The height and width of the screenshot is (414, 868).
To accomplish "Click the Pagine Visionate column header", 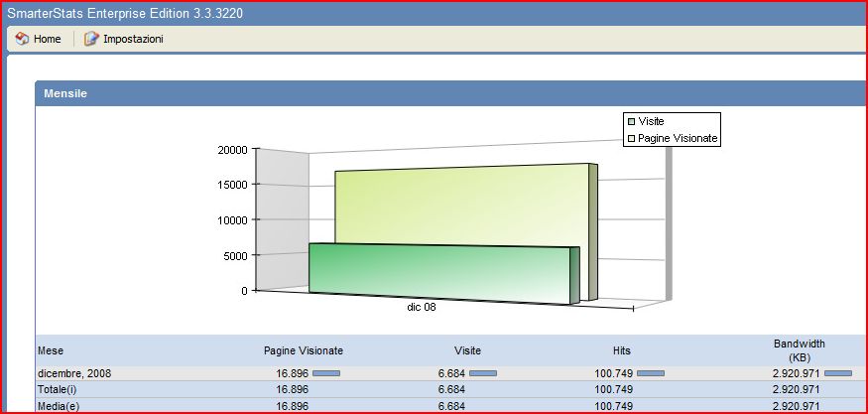I will click(304, 350).
